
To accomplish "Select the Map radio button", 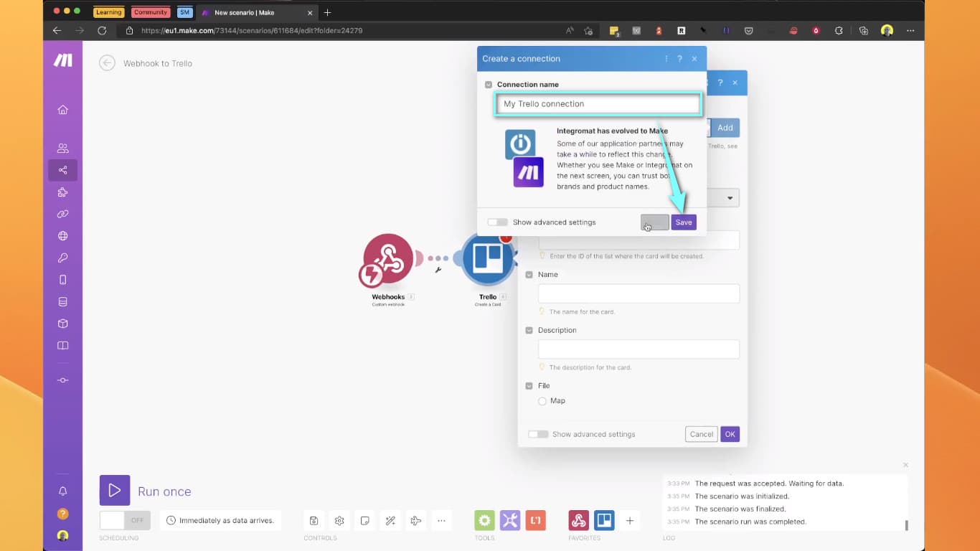I will 542,401.
